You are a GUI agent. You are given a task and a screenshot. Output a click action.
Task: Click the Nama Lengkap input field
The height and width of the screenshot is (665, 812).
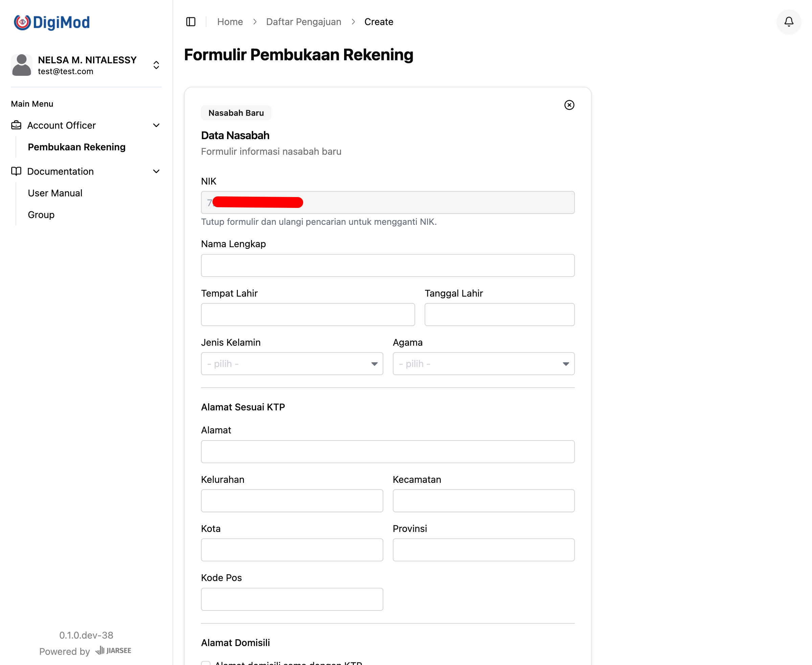click(x=387, y=265)
